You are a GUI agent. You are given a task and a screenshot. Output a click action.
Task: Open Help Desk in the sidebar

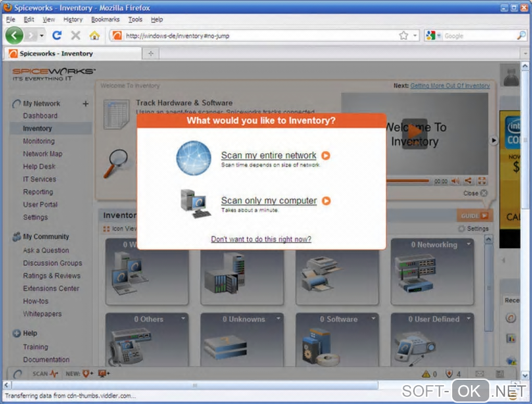[x=39, y=167]
